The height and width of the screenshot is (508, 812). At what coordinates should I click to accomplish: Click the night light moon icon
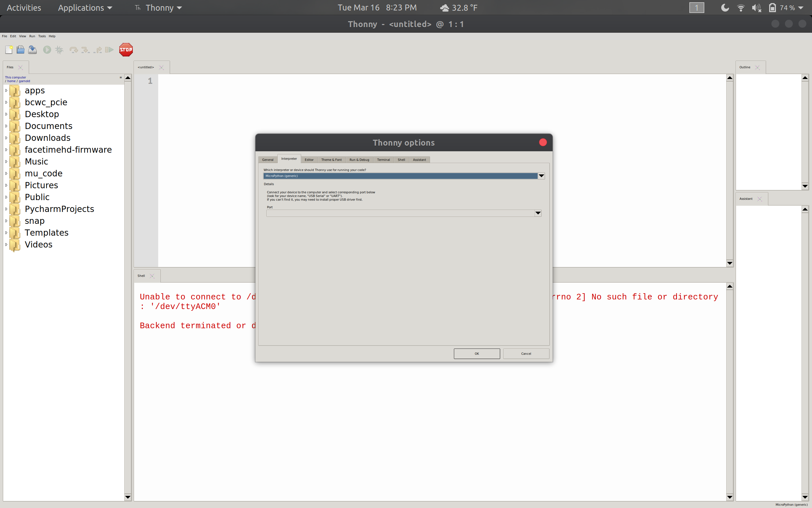pos(725,8)
